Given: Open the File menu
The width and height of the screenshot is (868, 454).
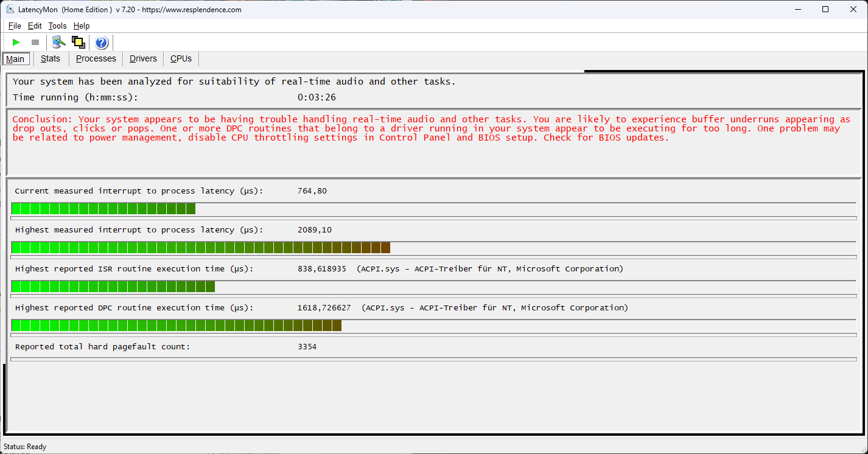Looking at the screenshot, I should 15,26.
